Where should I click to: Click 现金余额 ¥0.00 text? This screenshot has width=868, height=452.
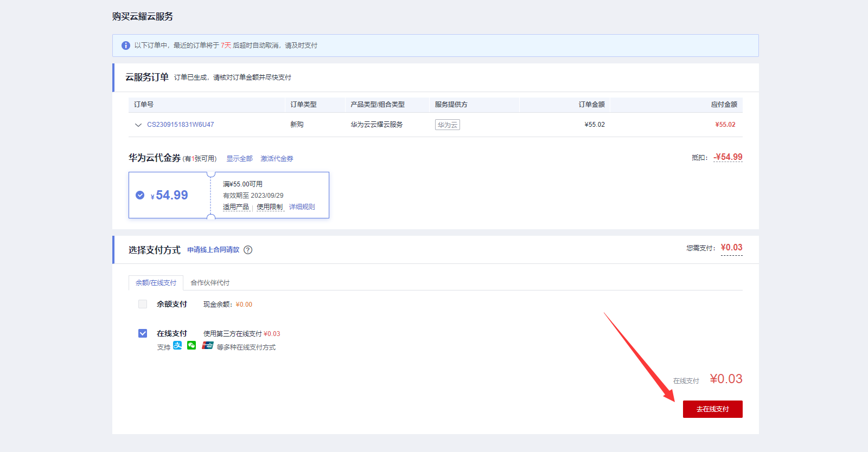pos(228,305)
